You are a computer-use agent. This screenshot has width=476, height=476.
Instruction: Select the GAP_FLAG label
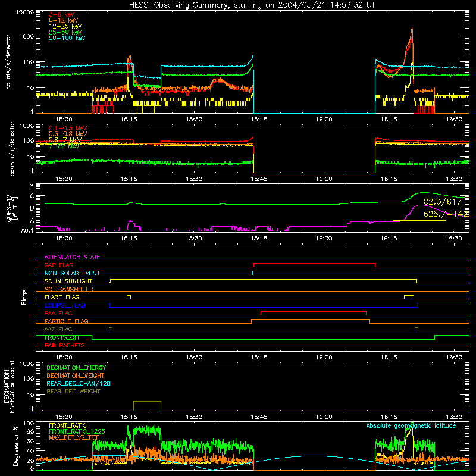58,265
